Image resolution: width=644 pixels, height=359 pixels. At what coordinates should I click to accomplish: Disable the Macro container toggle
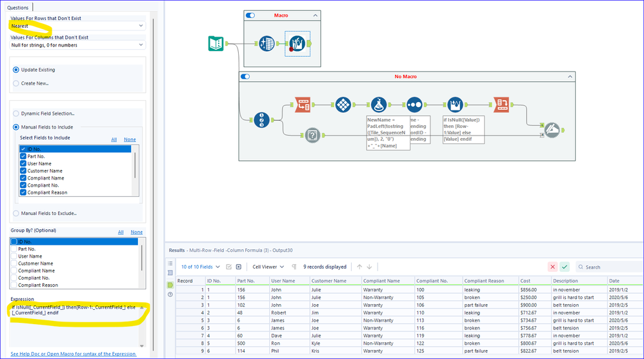click(x=250, y=15)
